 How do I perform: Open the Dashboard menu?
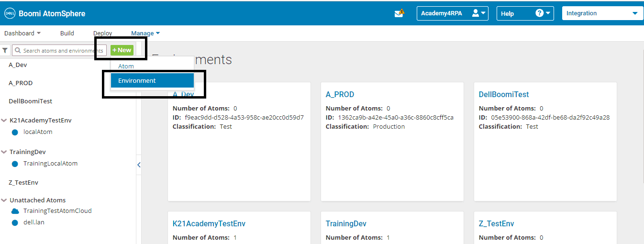pos(22,33)
